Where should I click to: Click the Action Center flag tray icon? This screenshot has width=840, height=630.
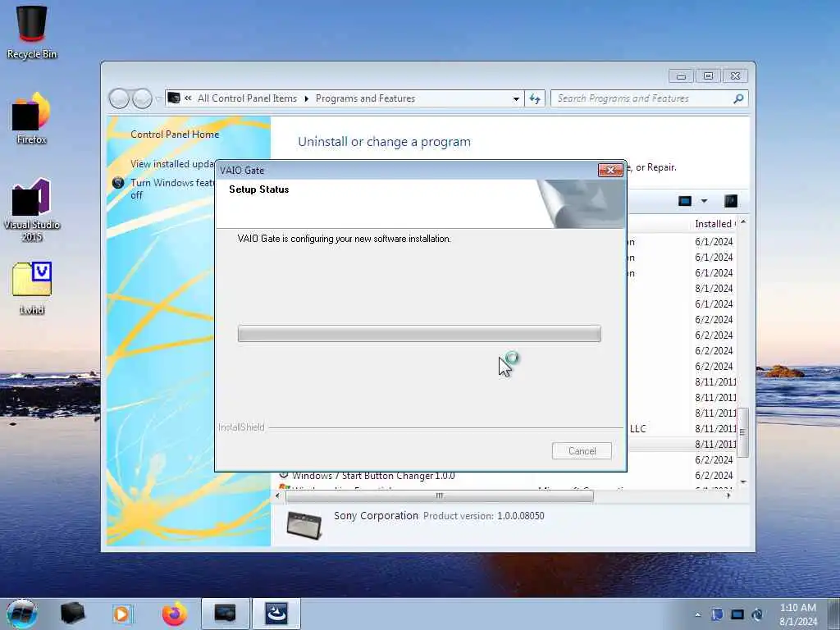click(x=717, y=614)
